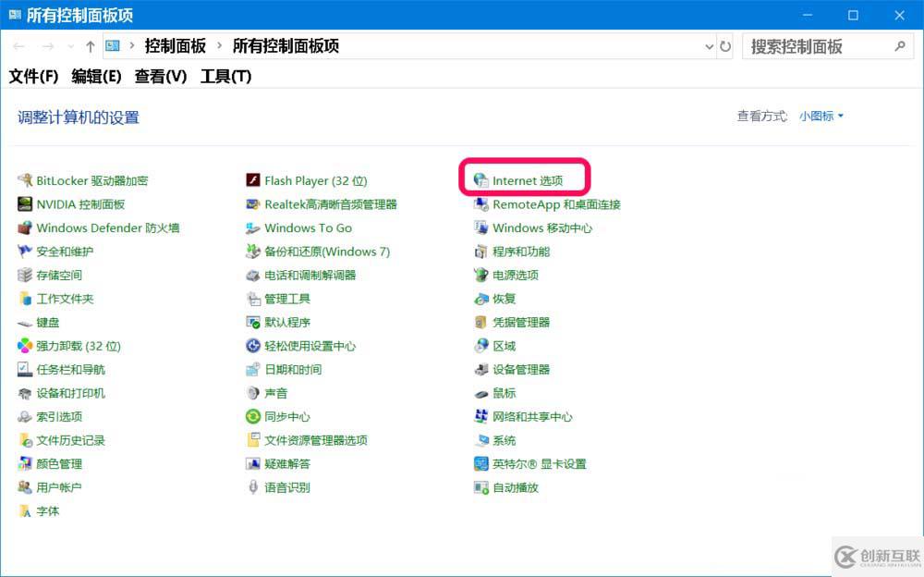Click the 强力卸载 (32 位) icon

25,346
